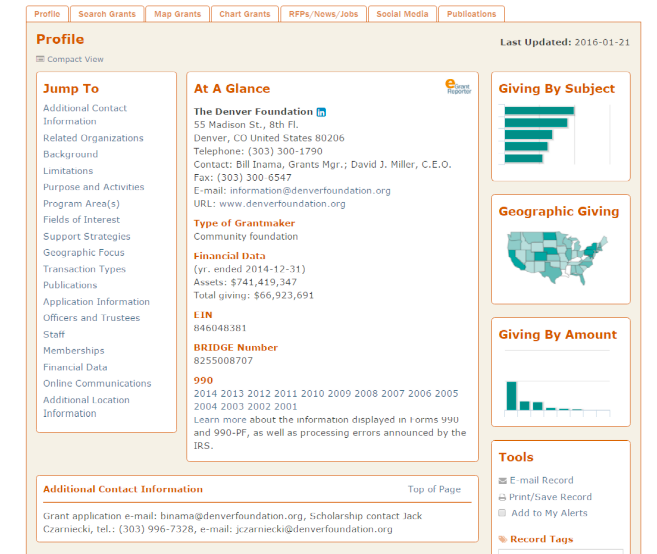The width and height of the screenshot is (657, 554).
Task: Click the Telephone: (303) 300-1790 line
Action: [258, 151]
